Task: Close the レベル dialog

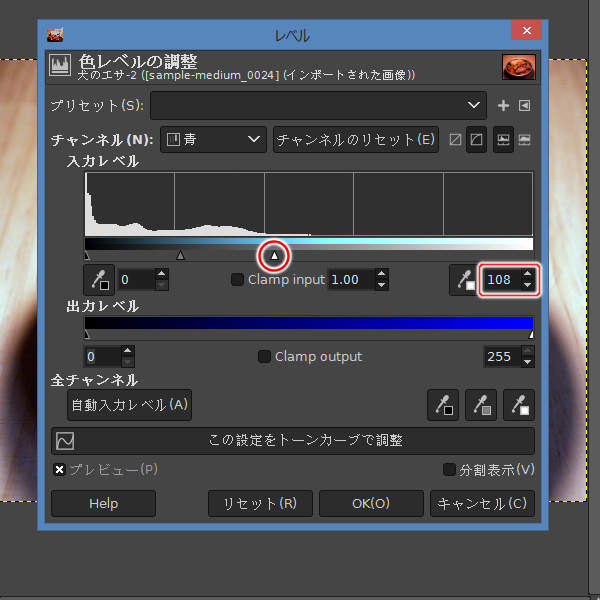Action: click(x=526, y=30)
